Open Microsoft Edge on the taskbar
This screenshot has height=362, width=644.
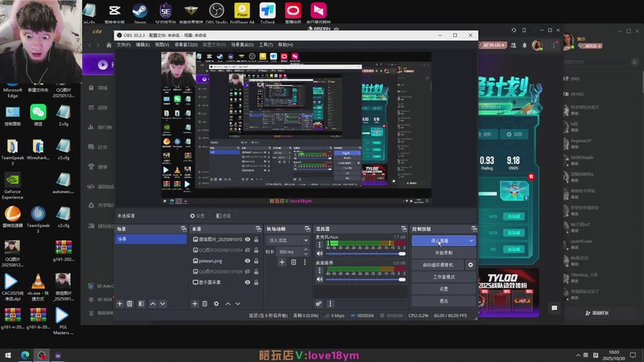[25, 356]
